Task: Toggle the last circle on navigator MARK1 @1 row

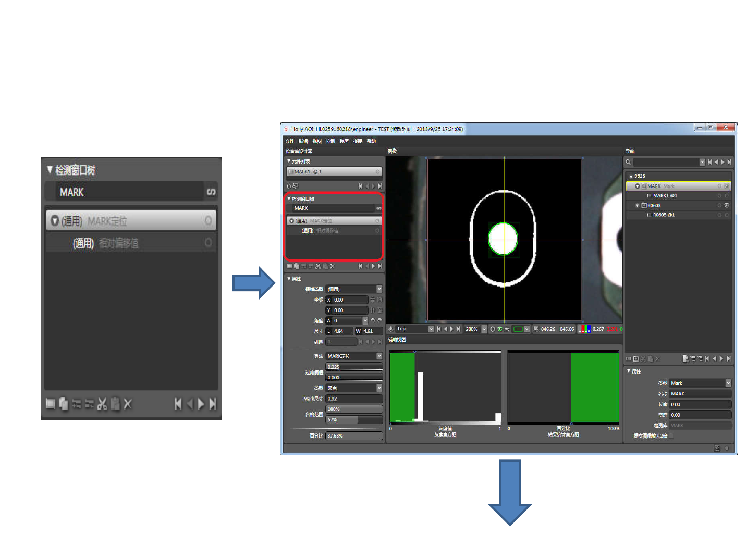Action: 727,196
